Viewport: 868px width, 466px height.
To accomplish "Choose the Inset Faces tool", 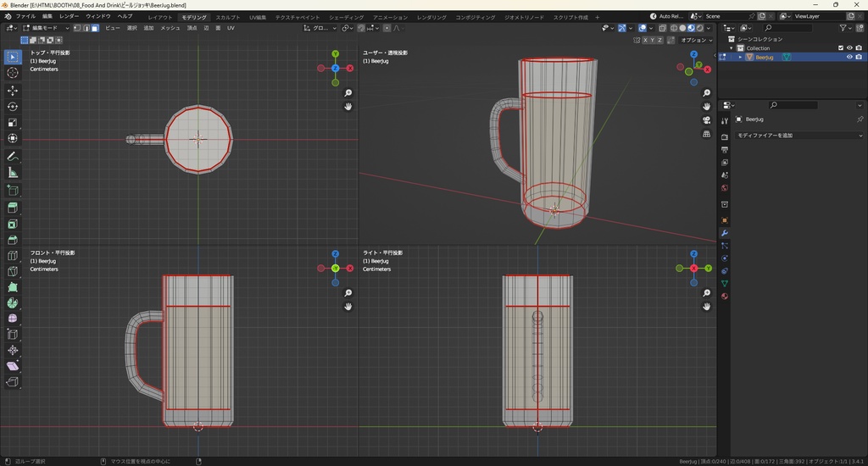I will point(13,225).
